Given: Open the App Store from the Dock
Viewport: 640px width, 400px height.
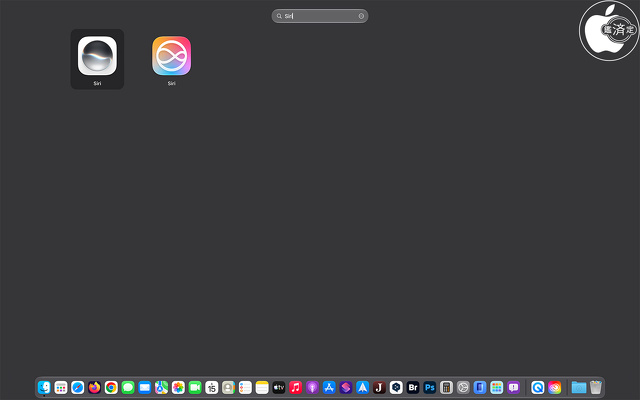Looking at the screenshot, I should pyautogui.click(x=329, y=387).
